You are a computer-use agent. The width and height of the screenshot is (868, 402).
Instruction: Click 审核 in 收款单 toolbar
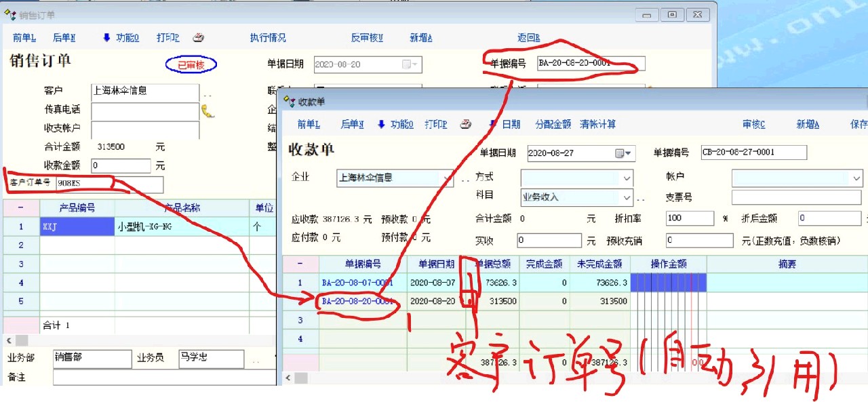pos(753,124)
